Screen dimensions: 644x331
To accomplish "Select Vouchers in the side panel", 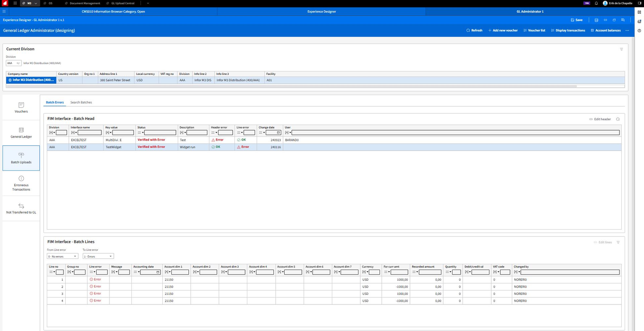I will click(21, 107).
